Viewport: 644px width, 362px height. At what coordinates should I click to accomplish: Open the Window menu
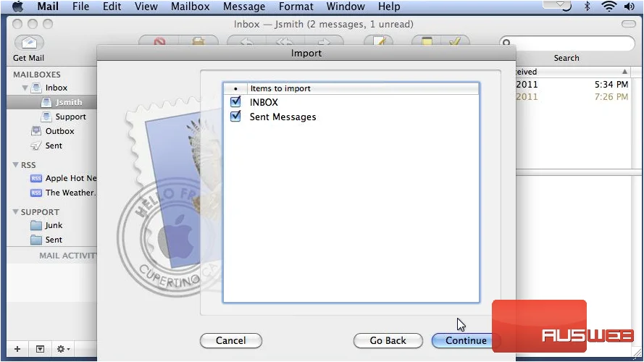click(346, 7)
